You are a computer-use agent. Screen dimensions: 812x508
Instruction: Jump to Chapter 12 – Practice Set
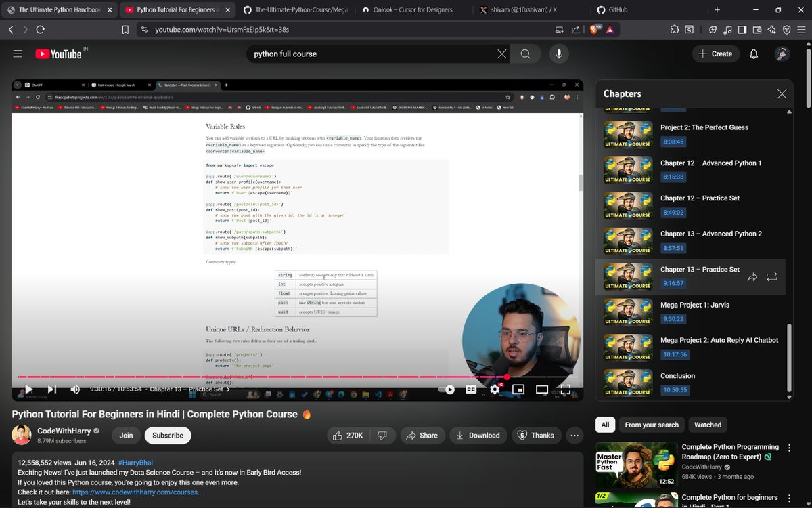coord(690,205)
